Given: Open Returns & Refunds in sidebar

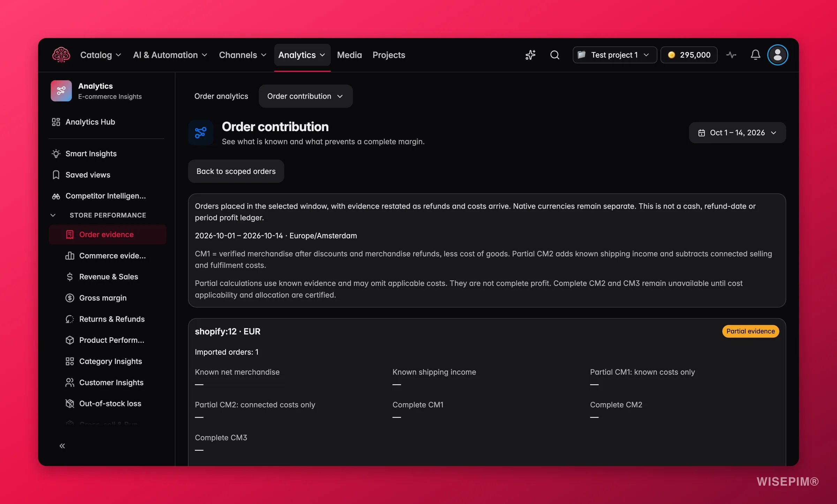Looking at the screenshot, I should tap(107, 319).
